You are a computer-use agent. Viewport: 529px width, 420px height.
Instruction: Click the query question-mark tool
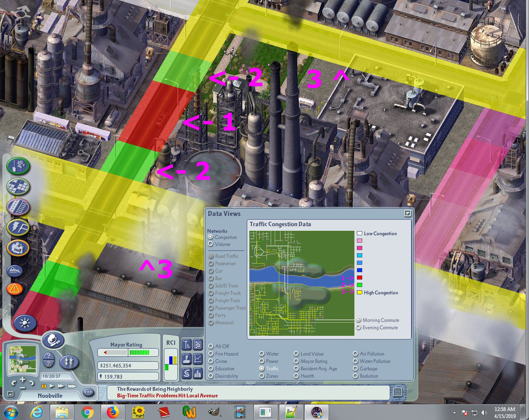(x=48, y=356)
